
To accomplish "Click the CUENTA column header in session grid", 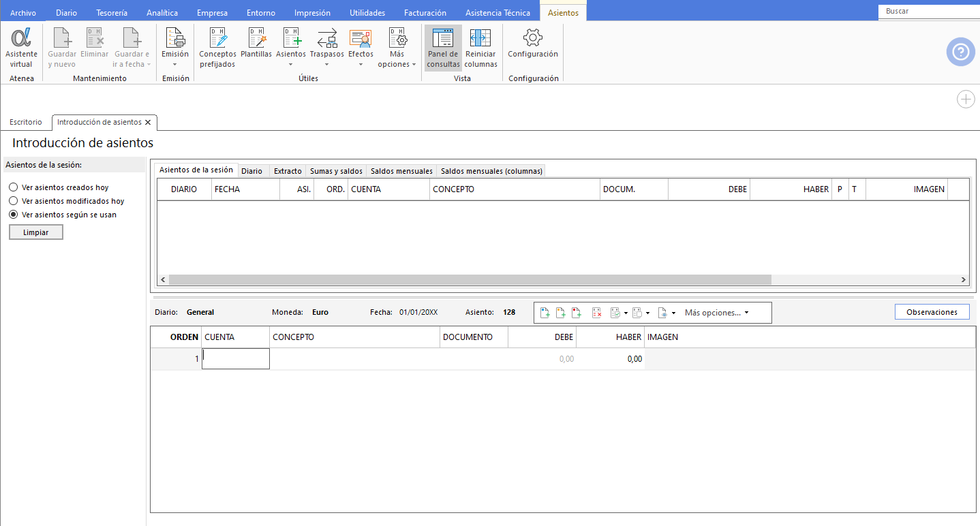I will point(389,189).
